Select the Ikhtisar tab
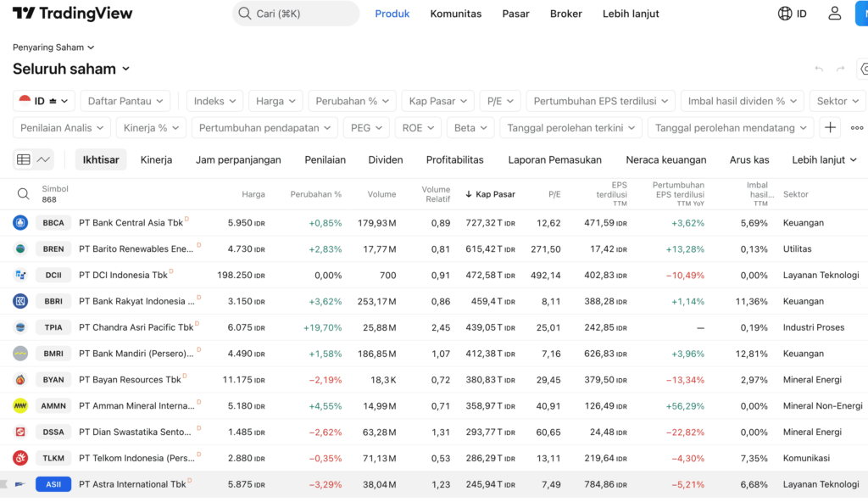868x502 pixels. coord(101,159)
